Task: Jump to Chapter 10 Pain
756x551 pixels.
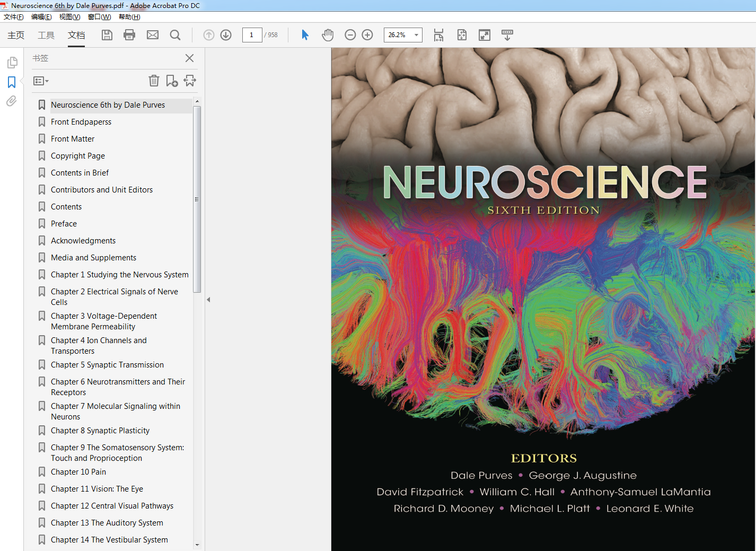Action: (78, 472)
